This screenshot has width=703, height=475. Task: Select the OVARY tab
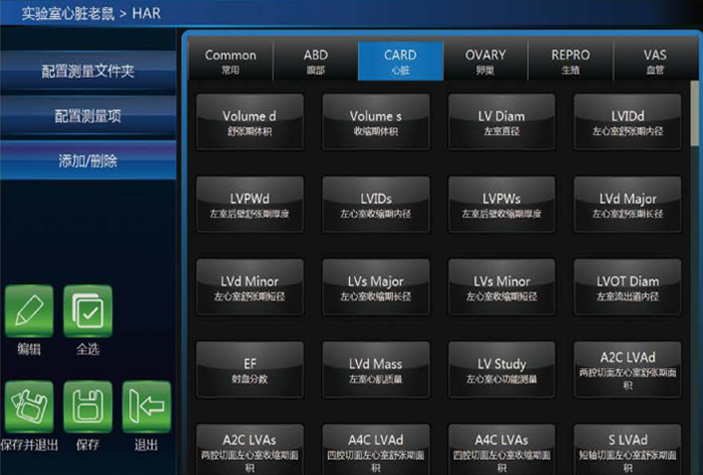click(x=485, y=61)
